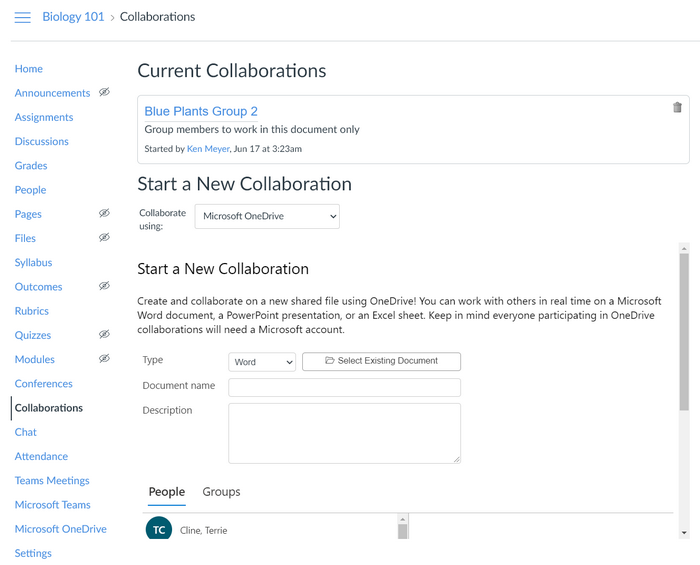Click the frame scrollbar down arrow

pyautogui.click(x=683, y=533)
